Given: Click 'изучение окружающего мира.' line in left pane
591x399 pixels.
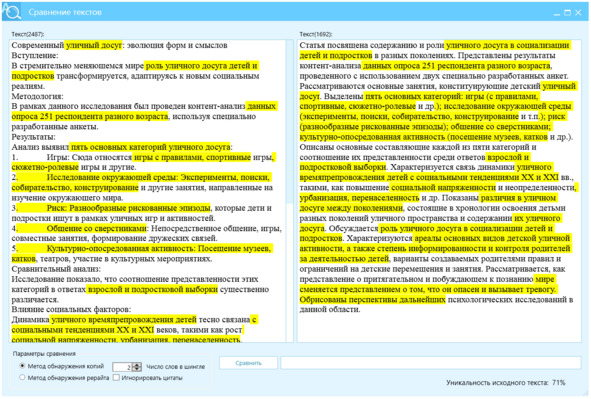Looking at the screenshot, I should [x=67, y=198].
